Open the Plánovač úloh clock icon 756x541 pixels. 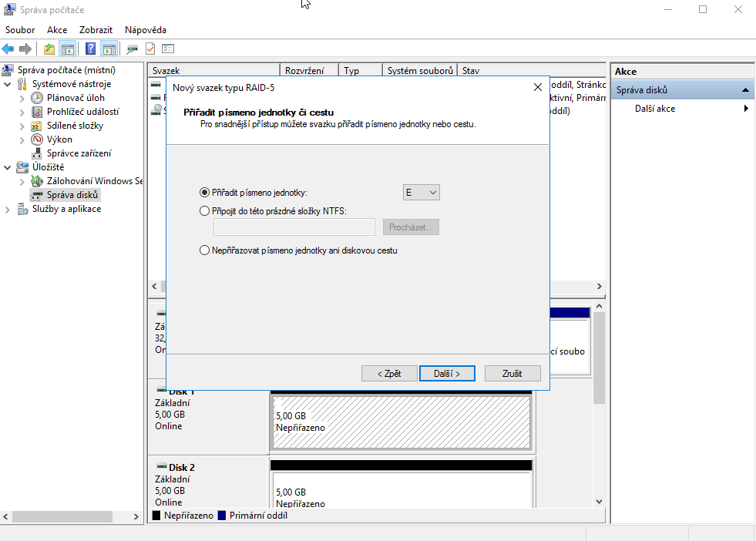pyautogui.click(x=37, y=98)
